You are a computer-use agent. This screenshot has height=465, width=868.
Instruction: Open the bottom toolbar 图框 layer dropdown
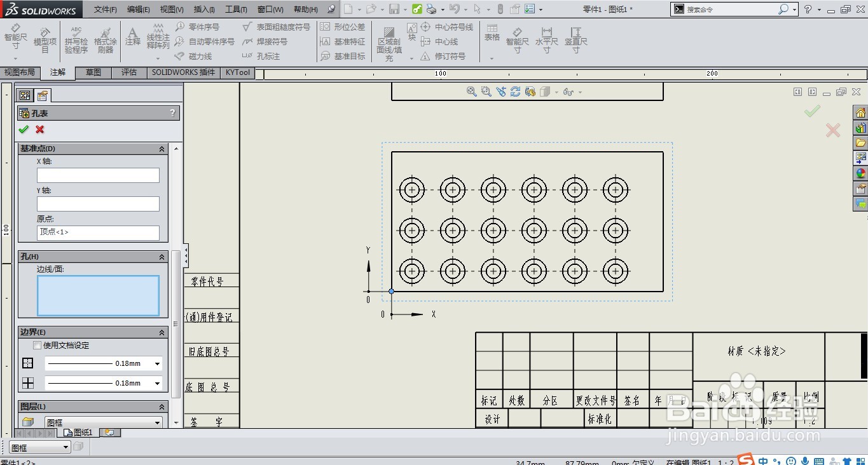click(x=65, y=448)
